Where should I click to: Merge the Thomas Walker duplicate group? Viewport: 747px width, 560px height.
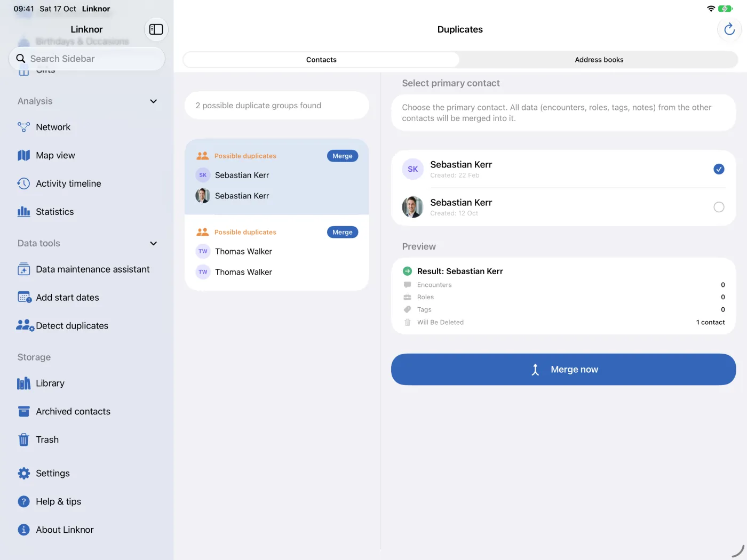point(343,233)
